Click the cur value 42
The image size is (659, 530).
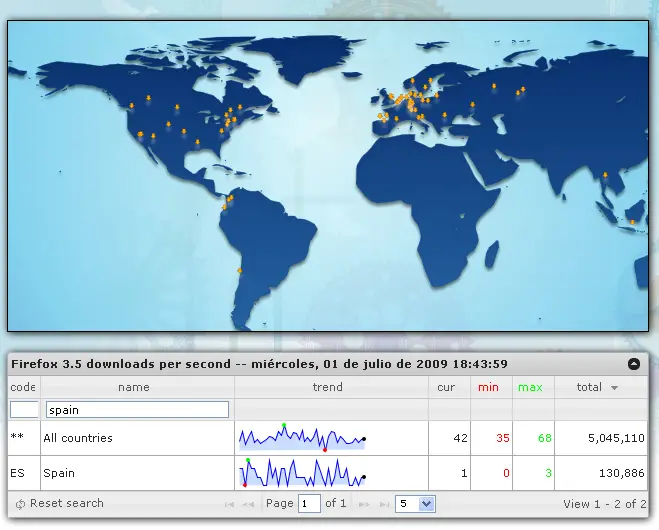tap(461, 438)
